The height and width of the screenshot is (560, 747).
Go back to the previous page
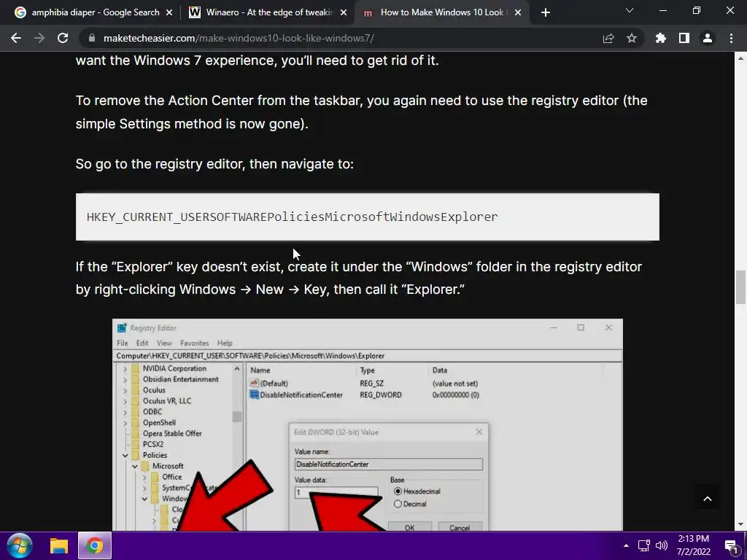coord(16,38)
